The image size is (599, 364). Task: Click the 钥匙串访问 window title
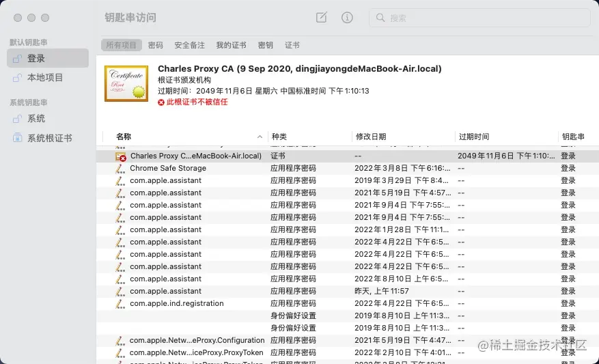pyautogui.click(x=130, y=18)
